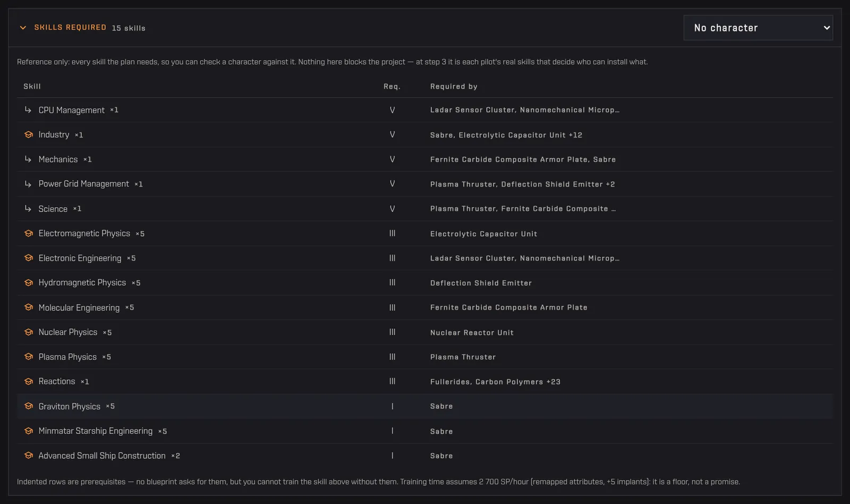Click the ×5 multiplier next to Nuclear Physics
The width and height of the screenshot is (850, 504).
click(107, 332)
